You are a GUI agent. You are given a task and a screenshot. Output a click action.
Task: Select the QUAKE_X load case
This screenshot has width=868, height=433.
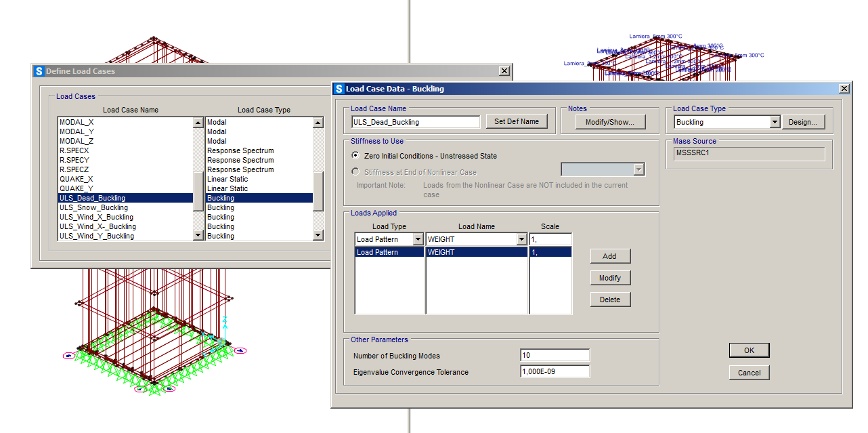tap(77, 179)
